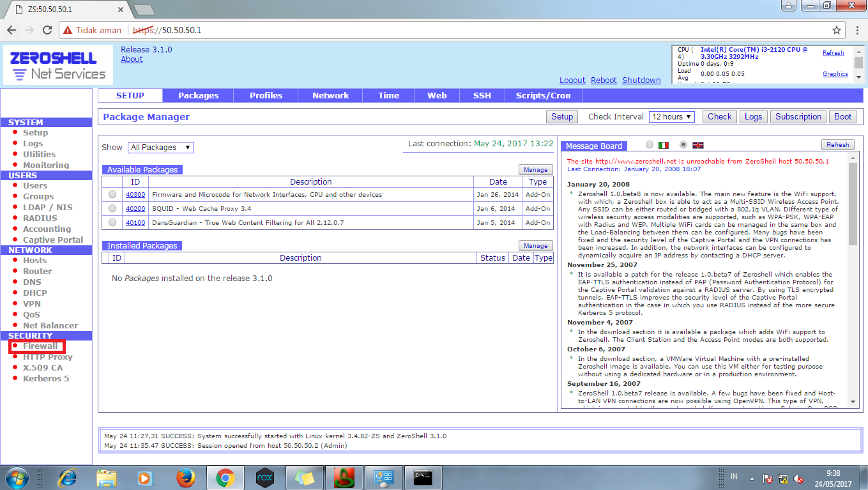Open the Graphics link in CPU panel
The height and width of the screenshot is (490, 868).
835,74
